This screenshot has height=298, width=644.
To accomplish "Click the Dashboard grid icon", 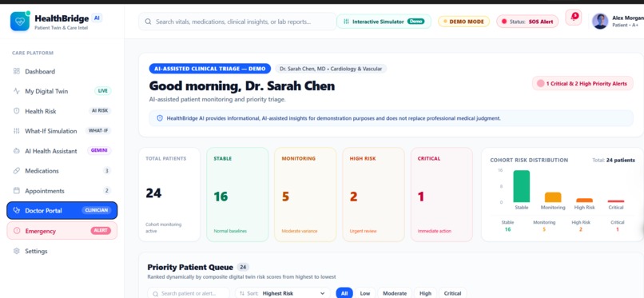I will (x=17, y=71).
